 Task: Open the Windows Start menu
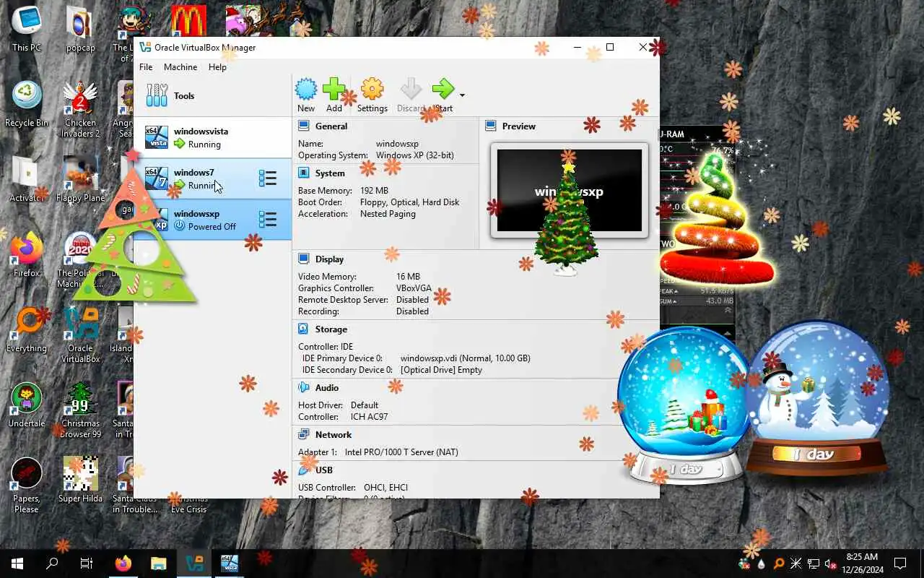17,564
